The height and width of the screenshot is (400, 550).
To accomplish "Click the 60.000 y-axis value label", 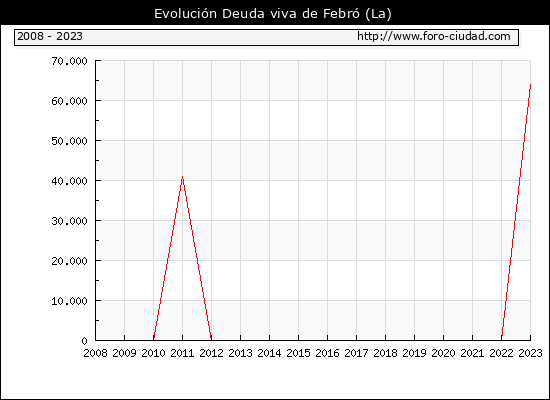I will [x=69, y=101].
